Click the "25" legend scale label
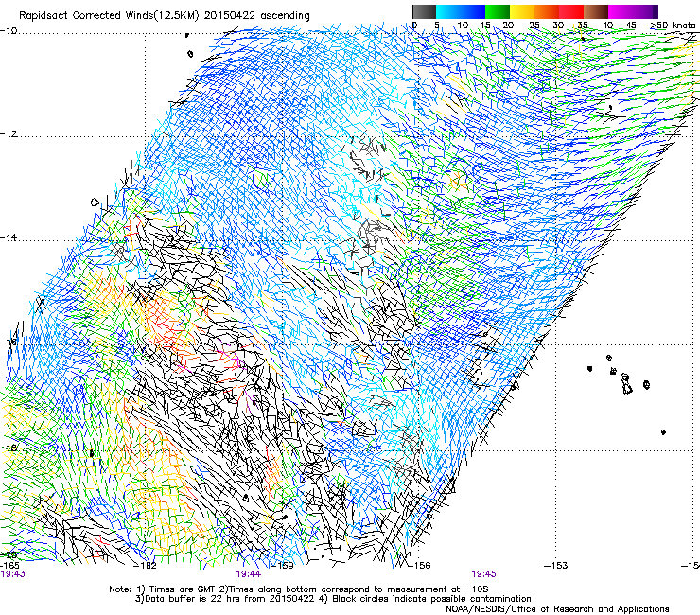The image size is (700, 615). pos(534,26)
